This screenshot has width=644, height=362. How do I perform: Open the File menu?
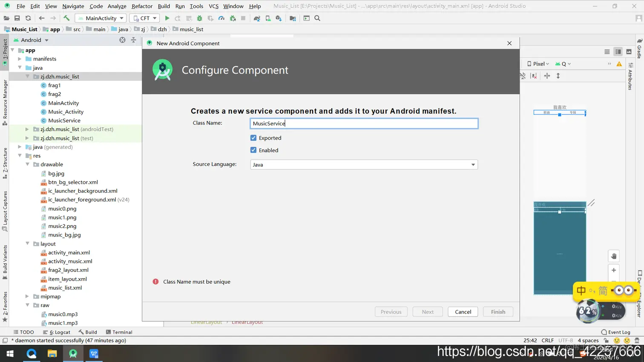20,6
